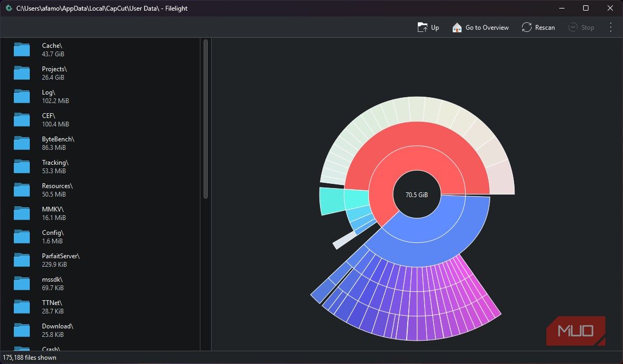Click the 102.2 MiB size value
This screenshot has width=623, height=364.
point(55,101)
